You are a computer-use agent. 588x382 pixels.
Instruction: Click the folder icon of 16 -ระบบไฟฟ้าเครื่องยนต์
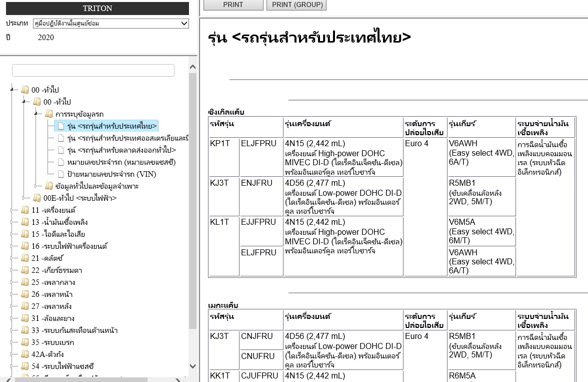pos(25,246)
